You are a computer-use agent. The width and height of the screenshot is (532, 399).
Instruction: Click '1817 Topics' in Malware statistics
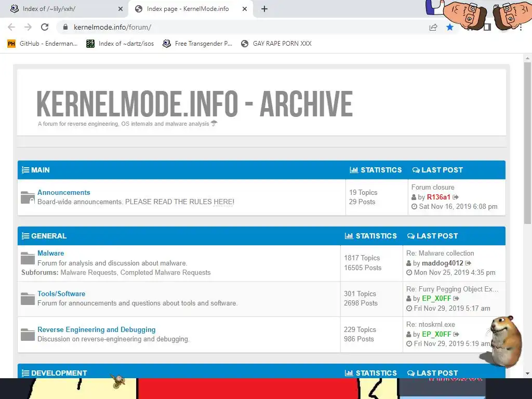click(x=362, y=258)
